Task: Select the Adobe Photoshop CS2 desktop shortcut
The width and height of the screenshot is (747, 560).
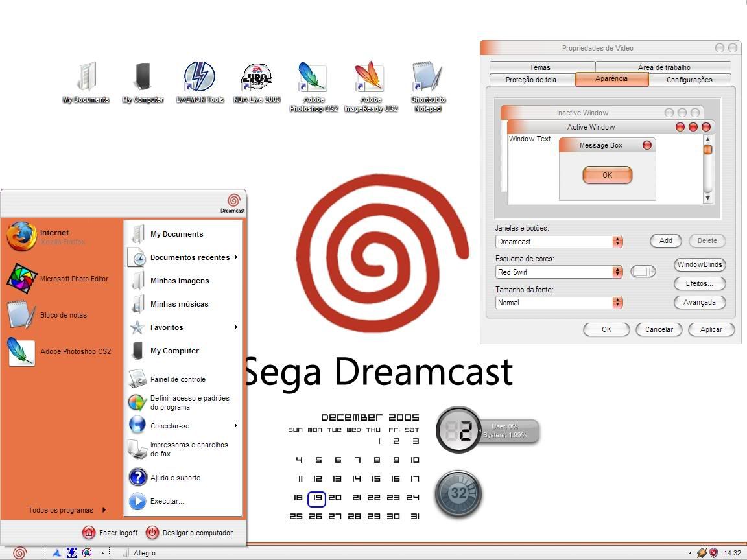Action: 313,87
